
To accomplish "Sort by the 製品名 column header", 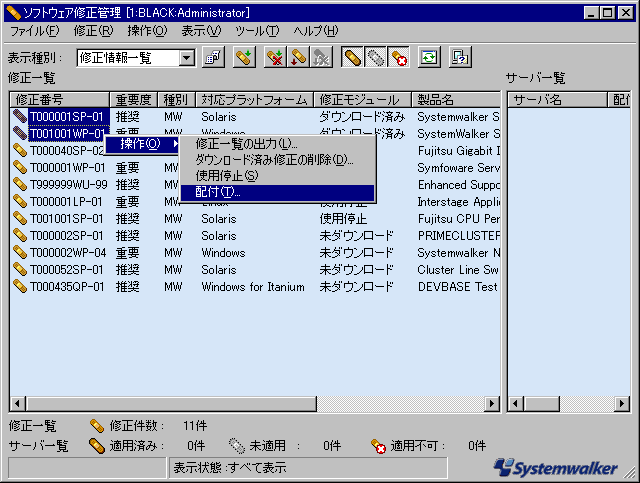I will tap(456, 99).
